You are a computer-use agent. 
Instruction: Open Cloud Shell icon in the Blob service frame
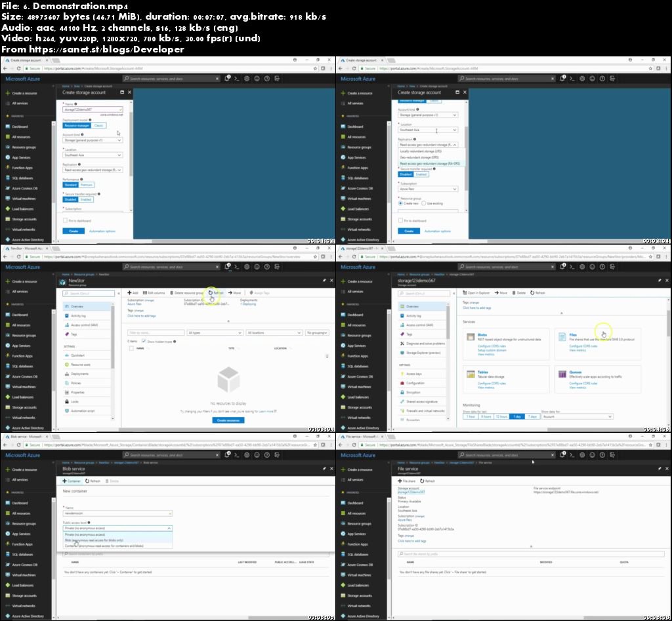[236, 455]
